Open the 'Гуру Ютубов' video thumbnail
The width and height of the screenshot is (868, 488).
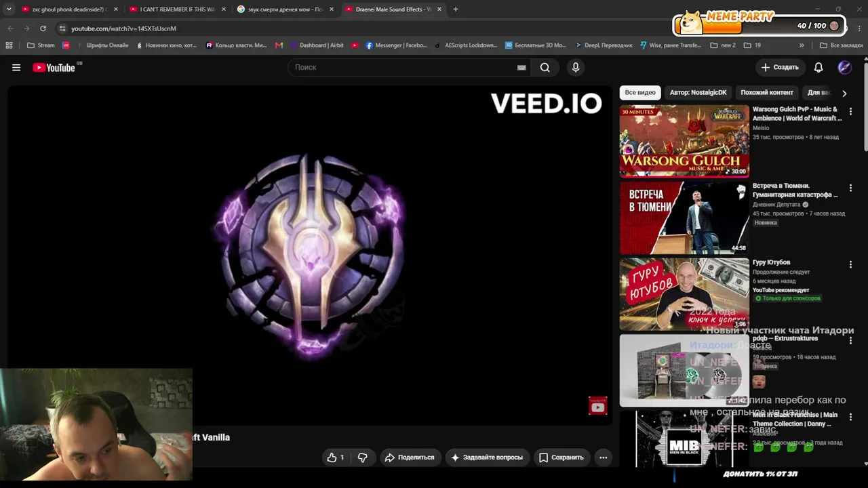point(684,294)
